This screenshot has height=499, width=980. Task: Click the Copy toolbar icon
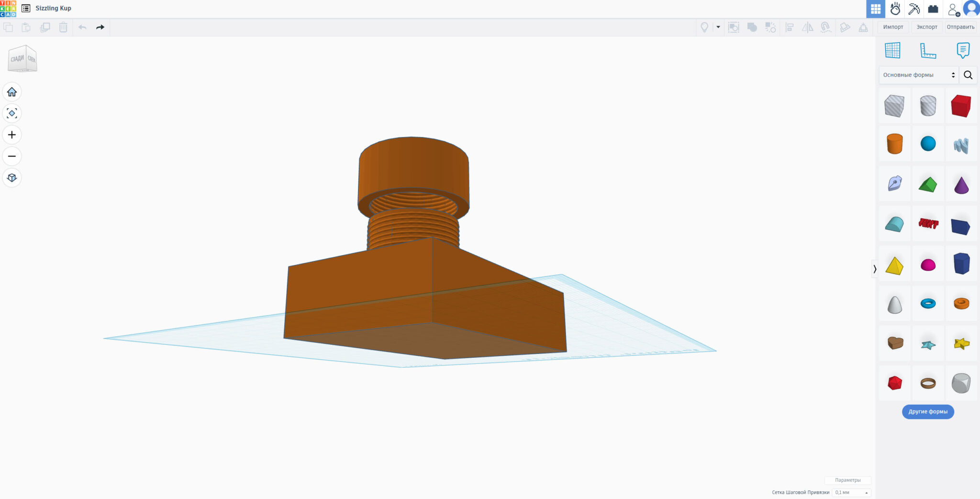pos(8,27)
